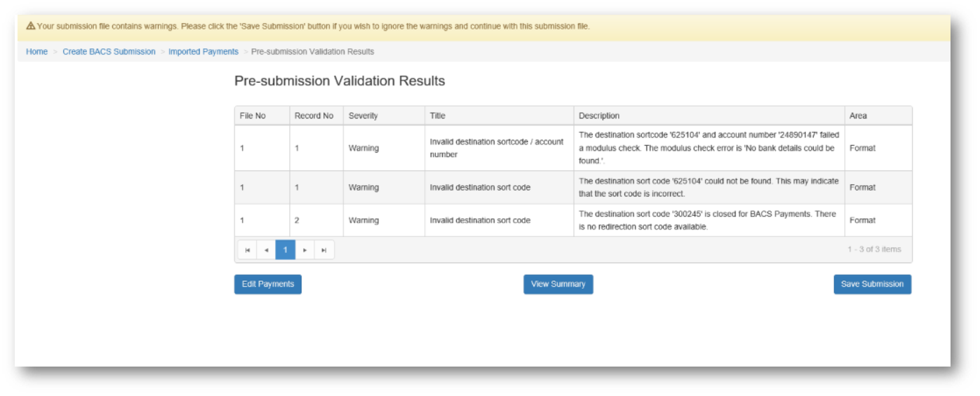Jump to the last results page
Viewport: 980px width, 396px height.
pos(324,250)
